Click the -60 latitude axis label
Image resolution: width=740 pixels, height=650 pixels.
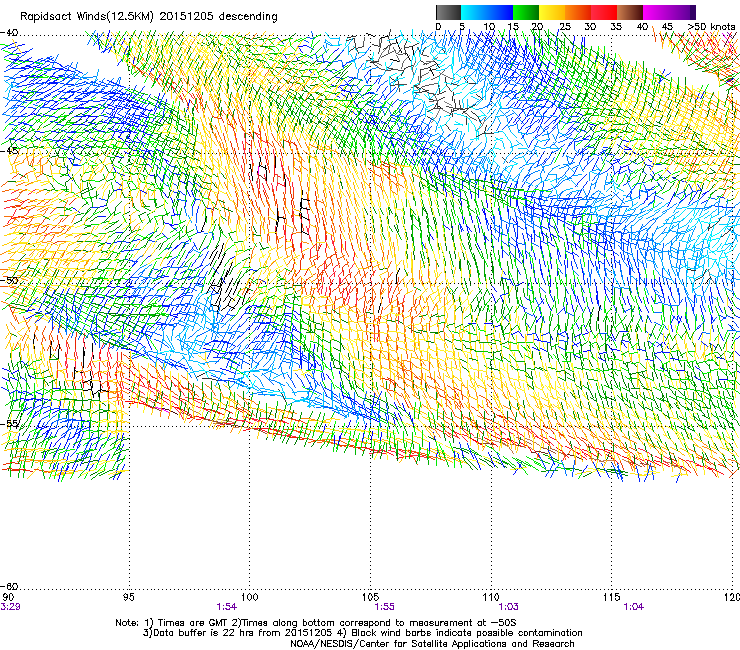(x=9, y=586)
